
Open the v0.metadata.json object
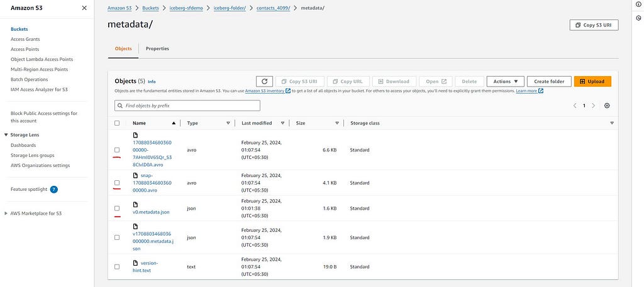pyautogui.click(x=151, y=212)
